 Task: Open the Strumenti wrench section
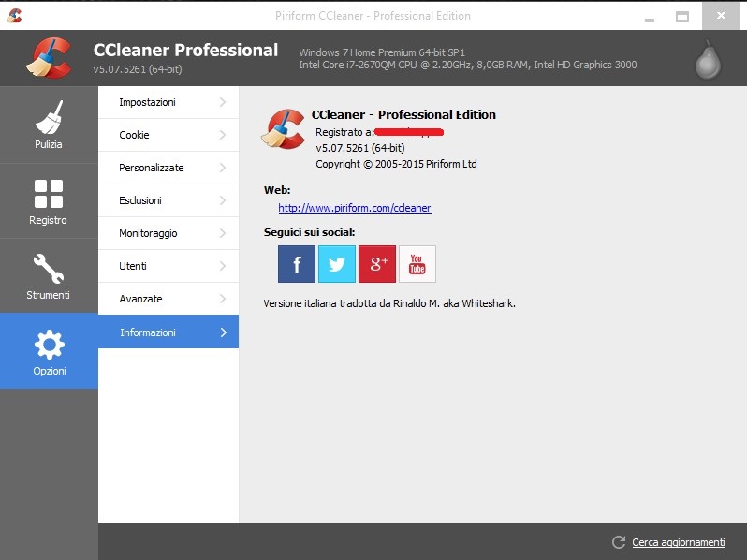tap(49, 275)
